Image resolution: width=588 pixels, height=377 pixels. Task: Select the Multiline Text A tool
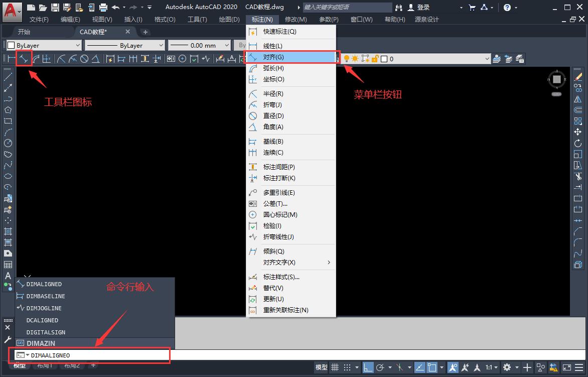pos(8,276)
